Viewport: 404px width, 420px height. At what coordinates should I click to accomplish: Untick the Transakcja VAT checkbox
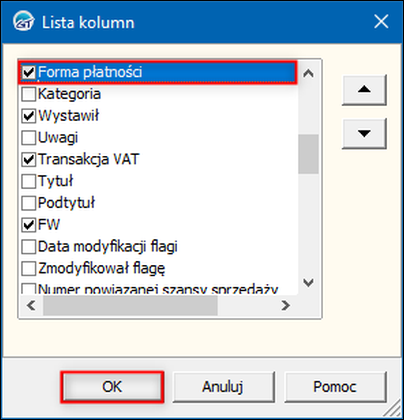[x=29, y=159]
